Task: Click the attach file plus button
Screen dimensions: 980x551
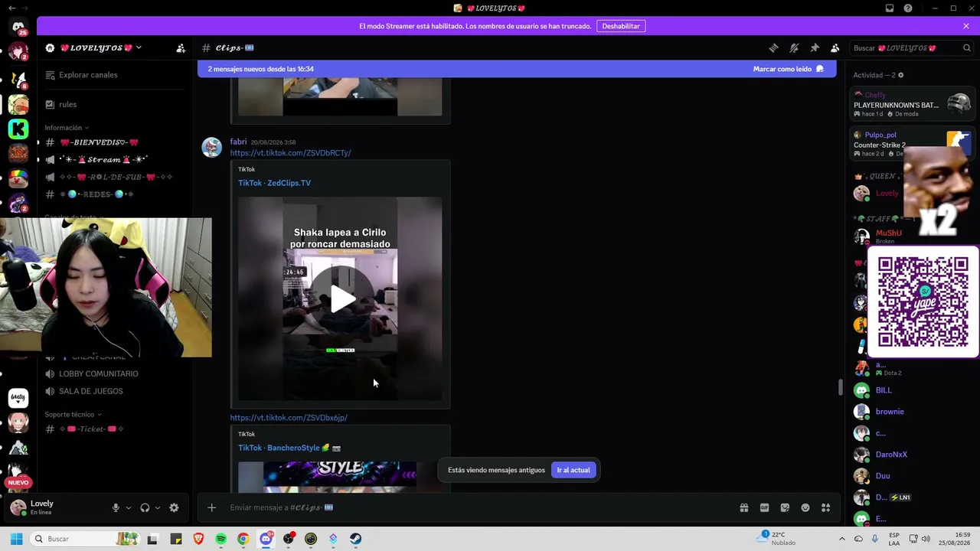Action: (212, 507)
